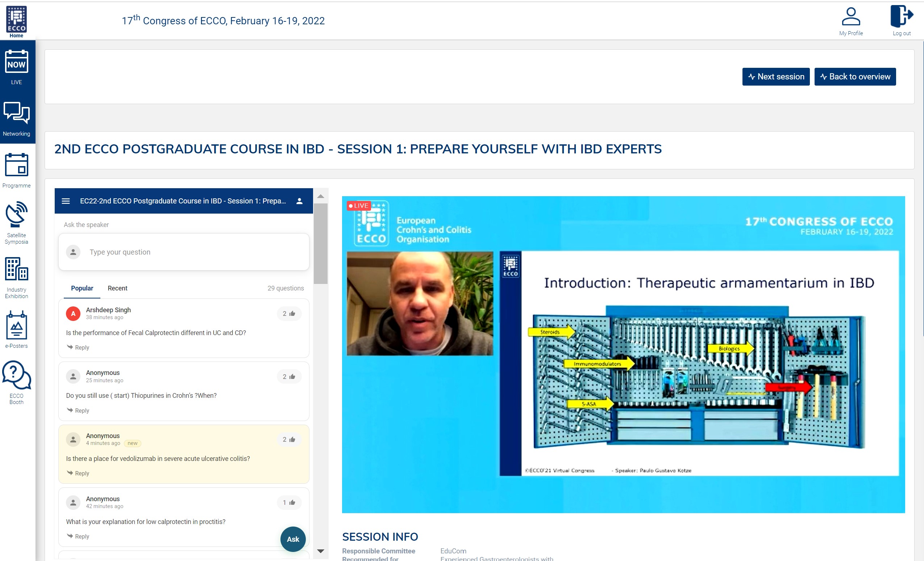Click the Therapeutic armamentarium slide
This screenshot has width=924, height=561.
click(x=699, y=363)
